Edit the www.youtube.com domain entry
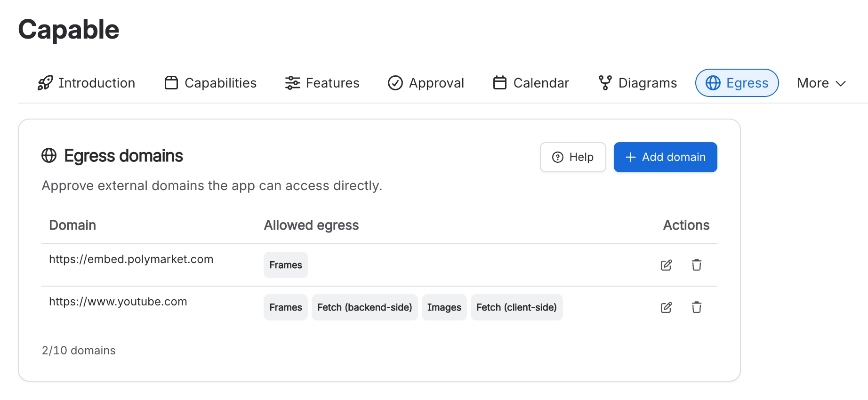This screenshot has height=400, width=868. point(666,307)
